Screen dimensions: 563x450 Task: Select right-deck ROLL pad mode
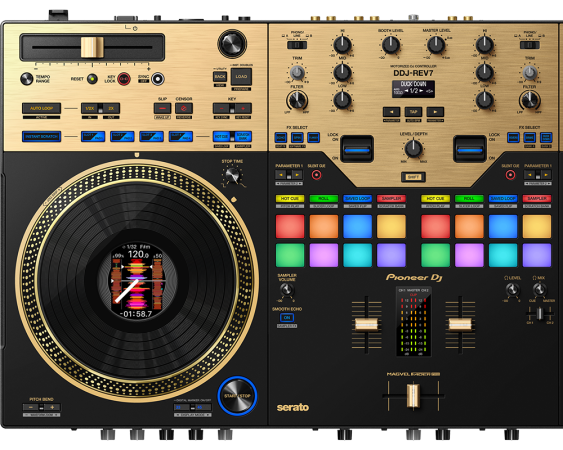coord(469,199)
